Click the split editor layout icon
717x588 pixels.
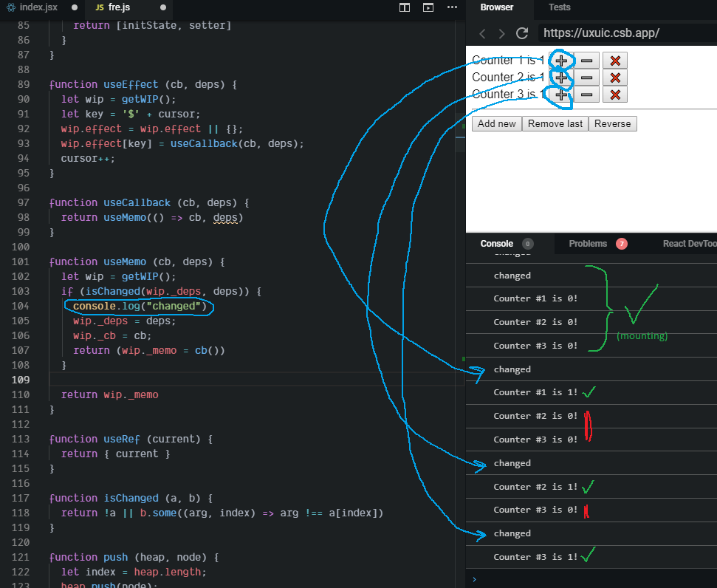point(405,7)
